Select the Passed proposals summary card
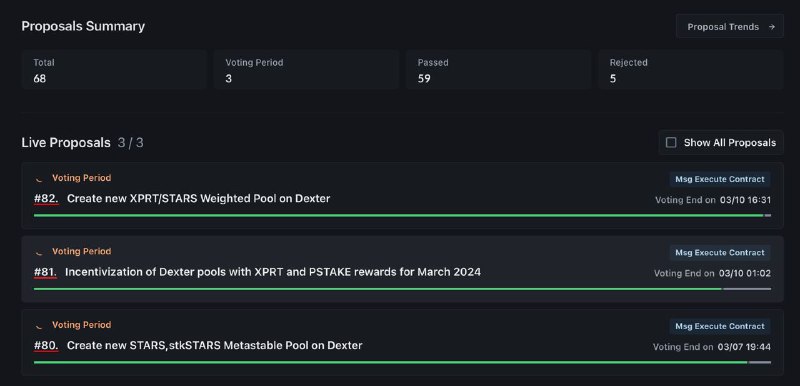The image size is (800, 386). point(498,70)
